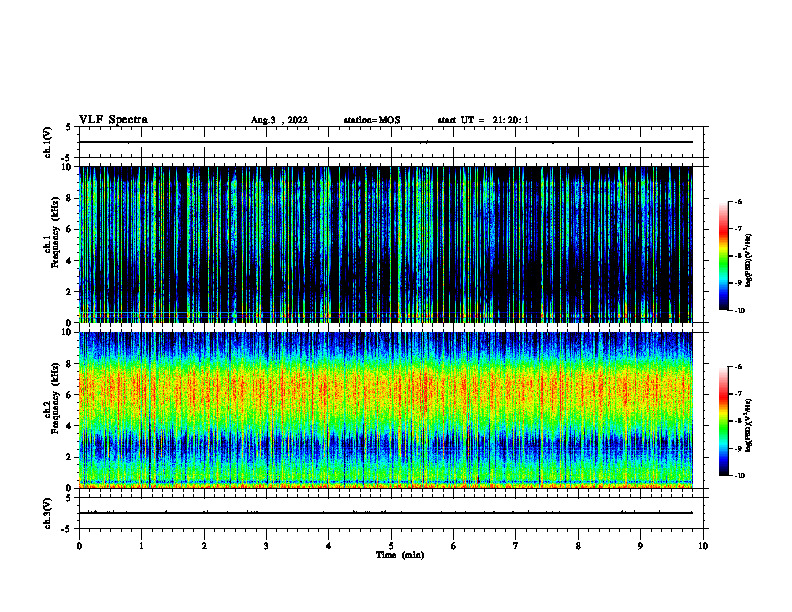Image resolution: width=792 pixels, height=612 pixels.
Task: Click the "ch.3(V)" waveform axis label
Action: tap(48, 514)
